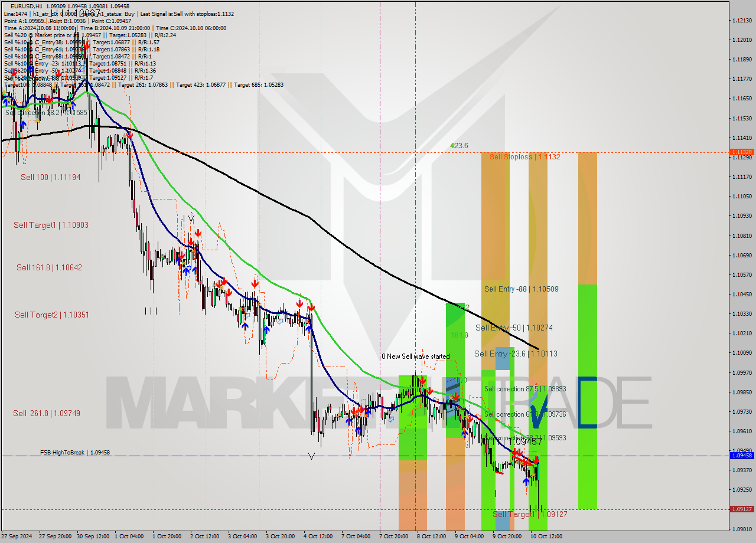The width and height of the screenshot is (756, 543).
Task: Select the blue hollow rectangle marker on right
Action: [x=587, y=402]
